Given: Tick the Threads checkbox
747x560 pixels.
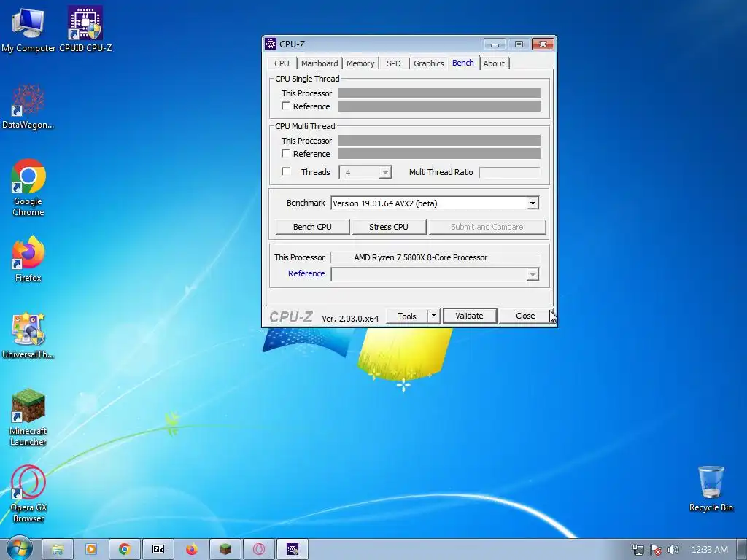Looking at the screenshot, I should [286, 171].
